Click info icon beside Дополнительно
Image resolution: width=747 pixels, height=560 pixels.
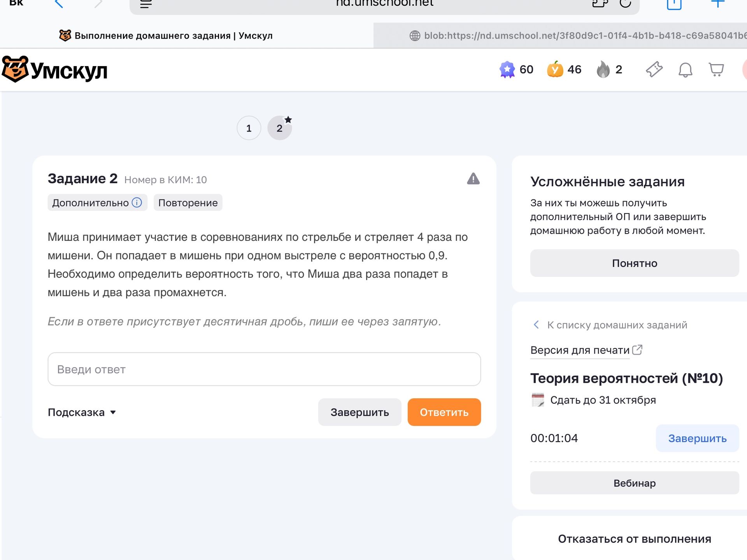point(137,203)
